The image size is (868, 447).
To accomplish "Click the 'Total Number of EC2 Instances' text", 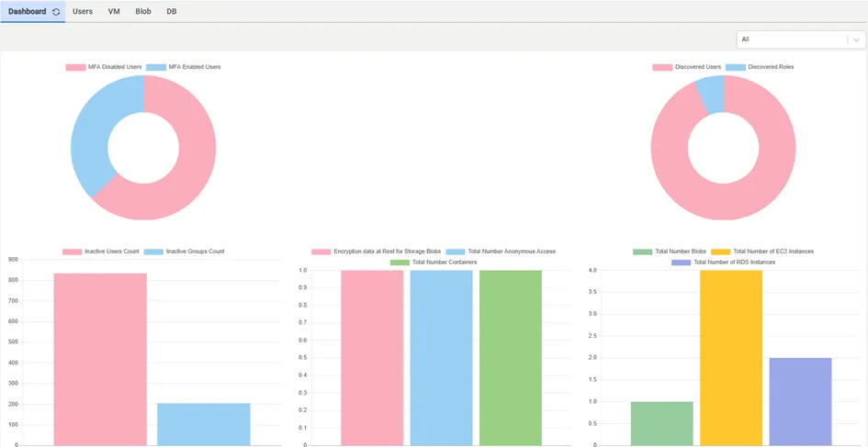I will coord(773,251).
